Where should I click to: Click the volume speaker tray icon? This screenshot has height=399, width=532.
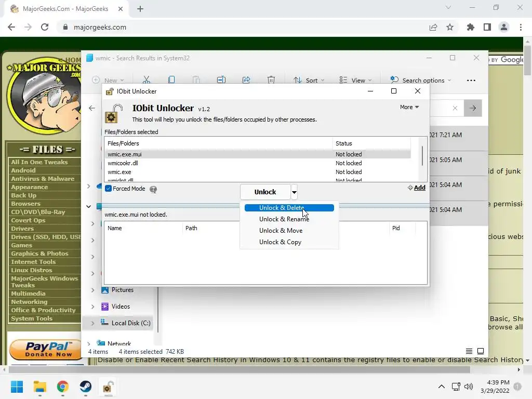tap(469, 387)
